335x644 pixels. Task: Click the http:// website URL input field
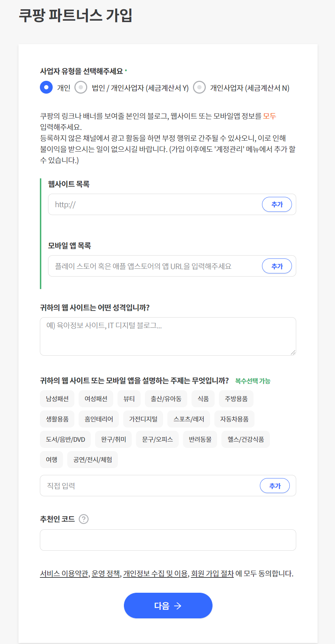pos(155,204)
